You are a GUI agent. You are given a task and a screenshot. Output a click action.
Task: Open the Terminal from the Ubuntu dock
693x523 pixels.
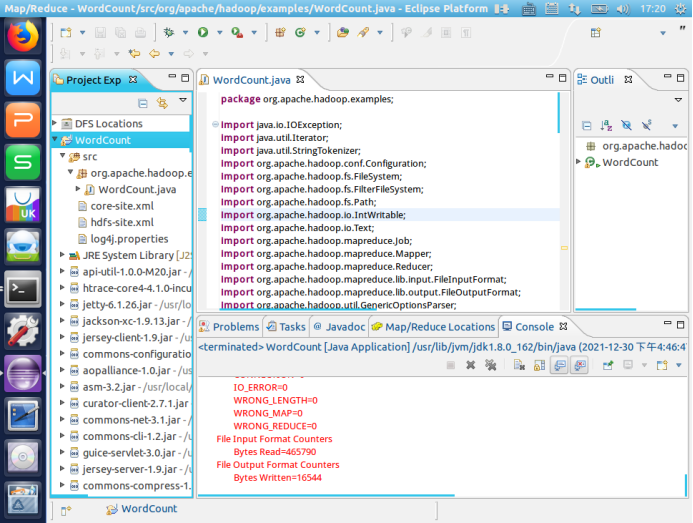pyautogui.click(x=22, y=288)
